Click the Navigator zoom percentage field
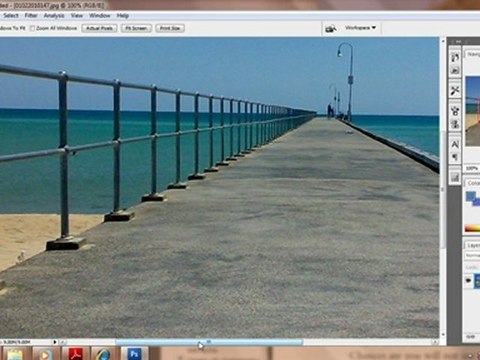 (472, 169)
